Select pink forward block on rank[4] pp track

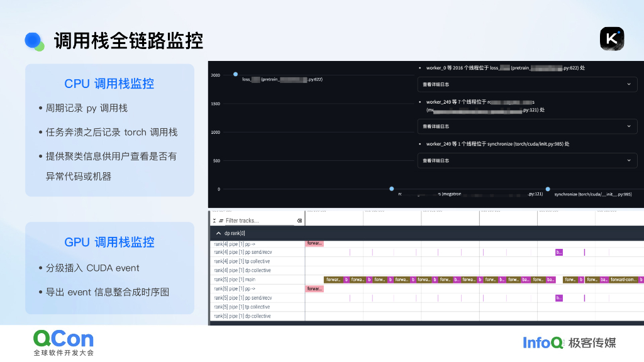(314, 243)
